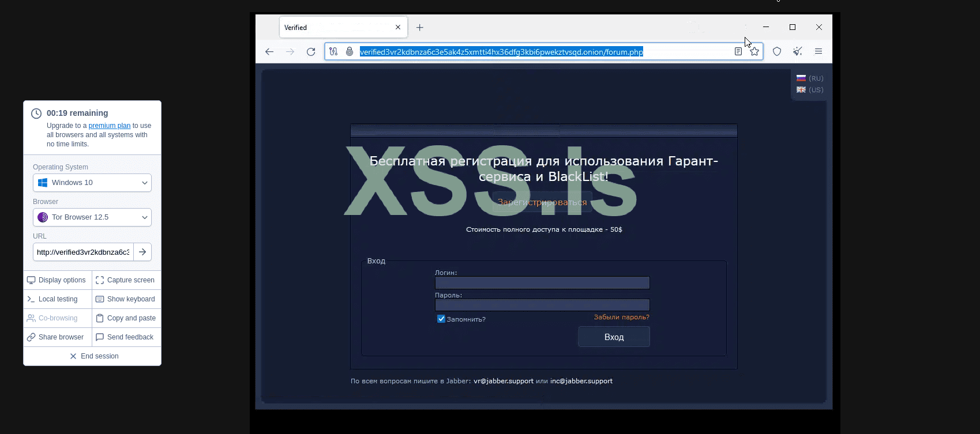Open the Tor circuit display icon
The height and width of the screenshot is (434, 980).
333,52
